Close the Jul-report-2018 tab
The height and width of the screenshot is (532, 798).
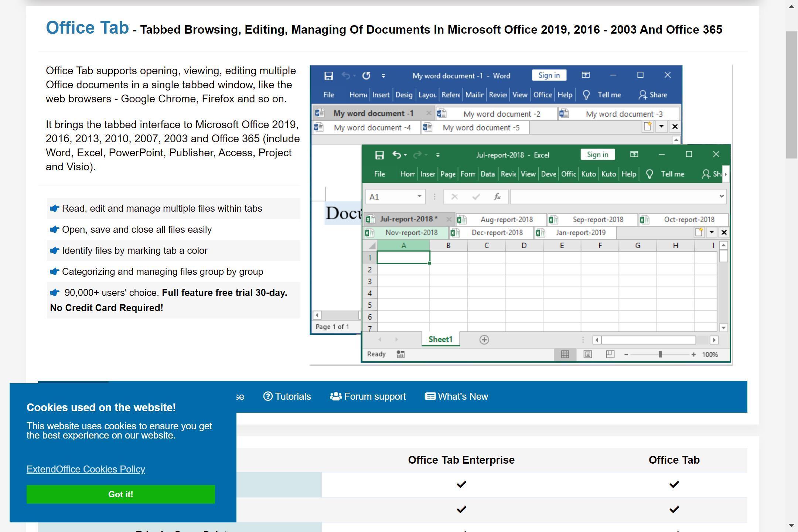point(449,219)
